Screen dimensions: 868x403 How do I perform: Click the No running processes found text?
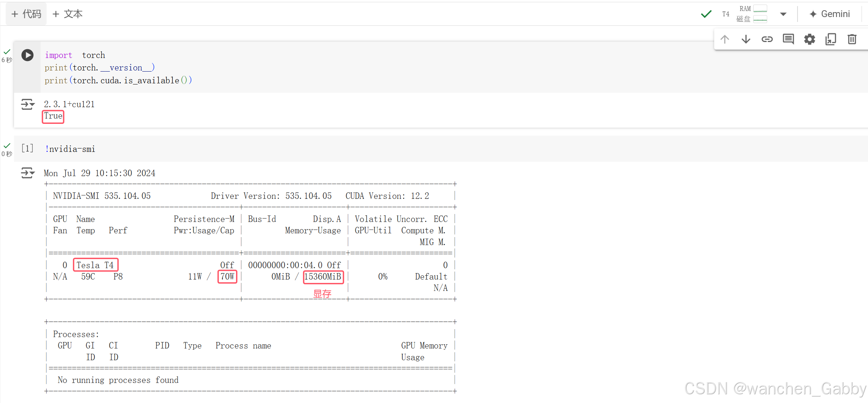pos(118,380)
